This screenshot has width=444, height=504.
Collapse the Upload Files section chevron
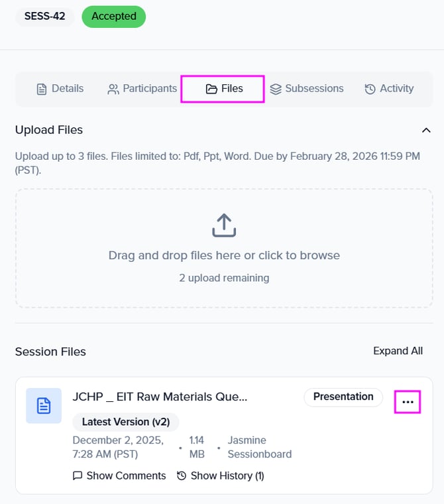tap(426, 130)
